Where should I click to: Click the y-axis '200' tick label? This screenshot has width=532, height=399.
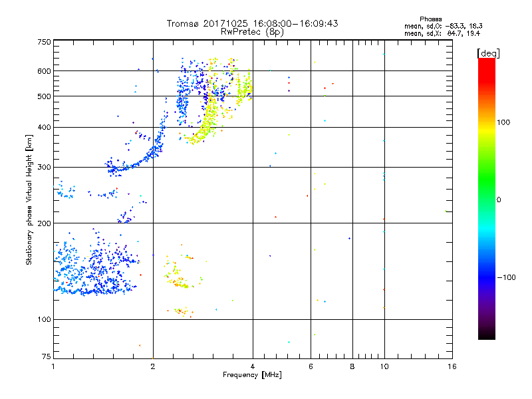point(44,223)
